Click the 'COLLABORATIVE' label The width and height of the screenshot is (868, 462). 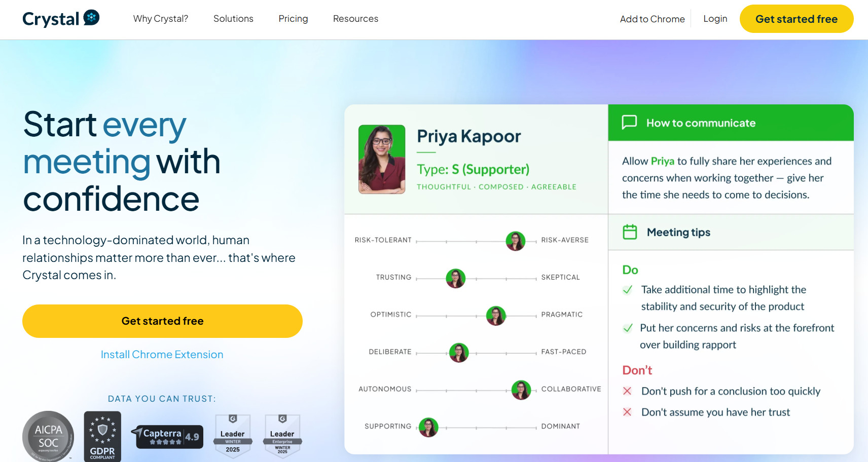(x=571, y=389)
